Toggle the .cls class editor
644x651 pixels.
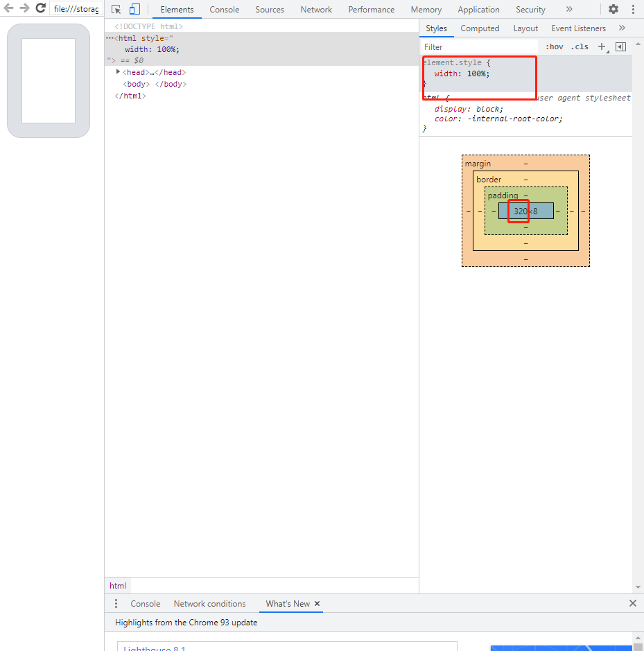[x=580, y=46]
